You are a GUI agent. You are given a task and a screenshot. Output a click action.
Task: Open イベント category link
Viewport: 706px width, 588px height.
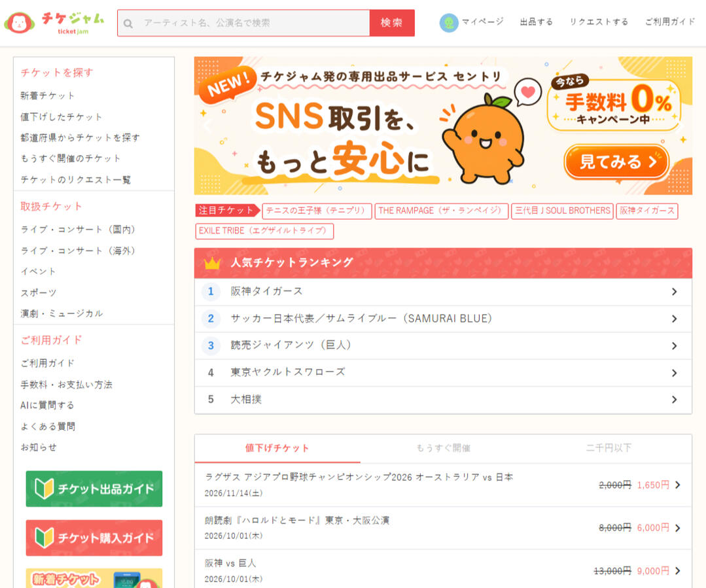(x=39, y=271)
